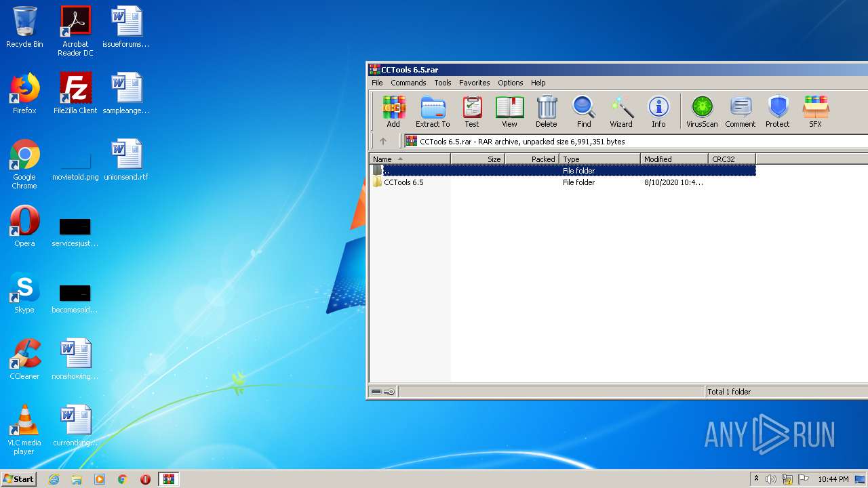
Task: Open the Windows Start menu
Action: pyautogui.click(x=19, y=479)
